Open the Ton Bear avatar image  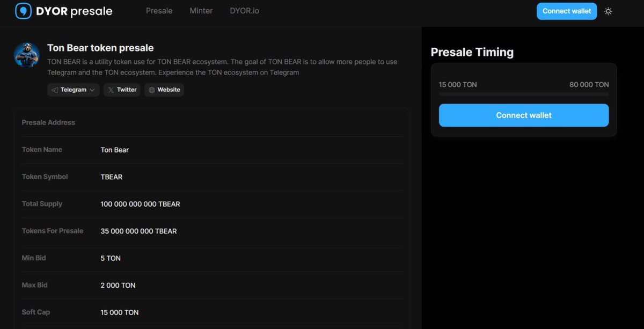[x=27, y=55]
